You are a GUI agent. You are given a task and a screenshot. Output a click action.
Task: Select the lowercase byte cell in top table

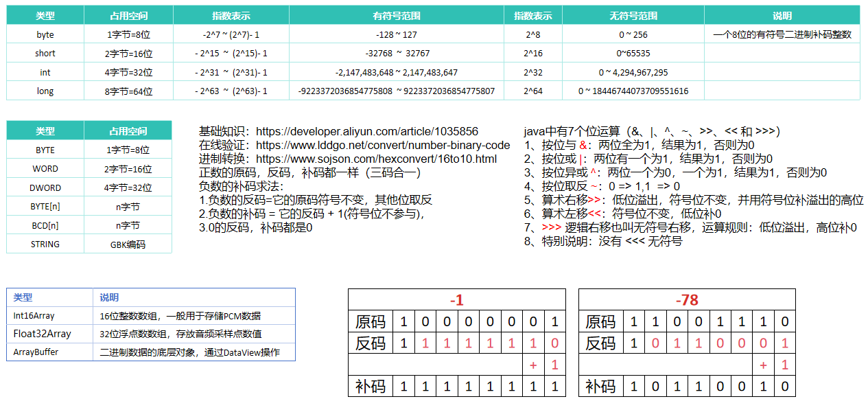pyautogui.click(x=45, y=34)
